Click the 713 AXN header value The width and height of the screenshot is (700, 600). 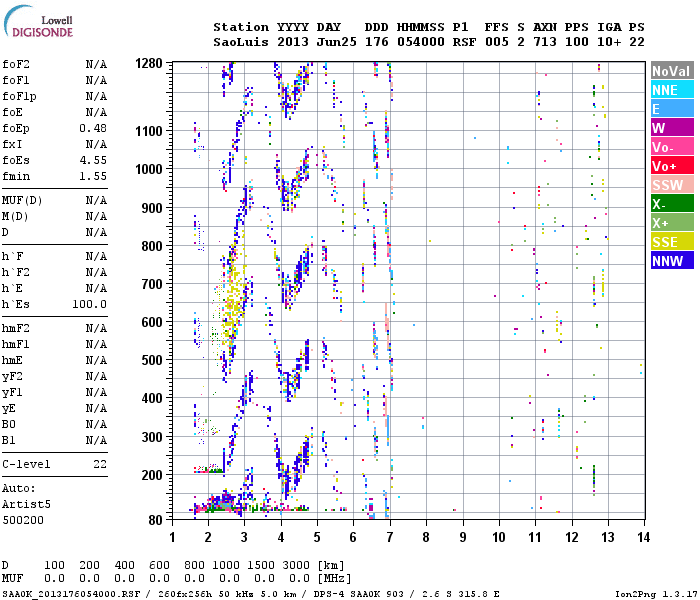pyautogui.click(x=545, y=42)
